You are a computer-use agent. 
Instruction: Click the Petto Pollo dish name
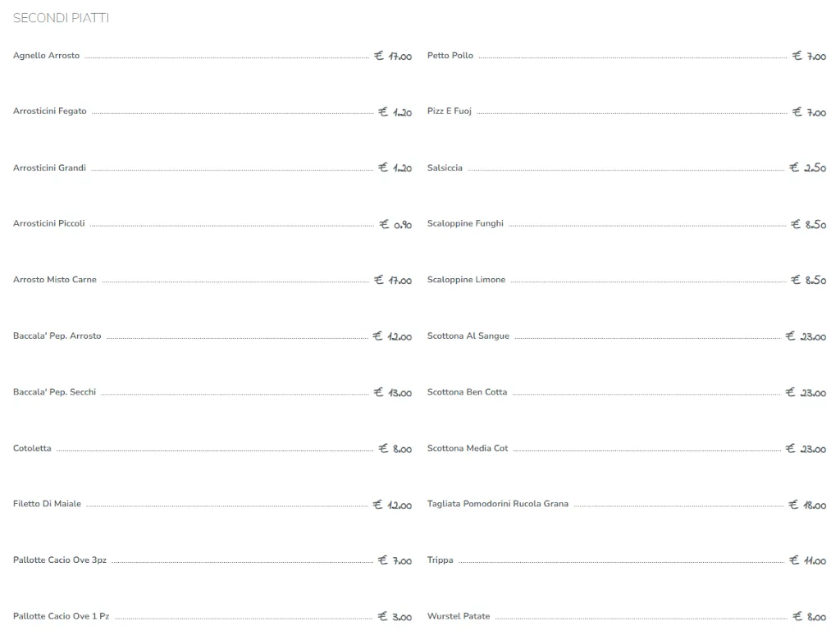click(450, 56)
